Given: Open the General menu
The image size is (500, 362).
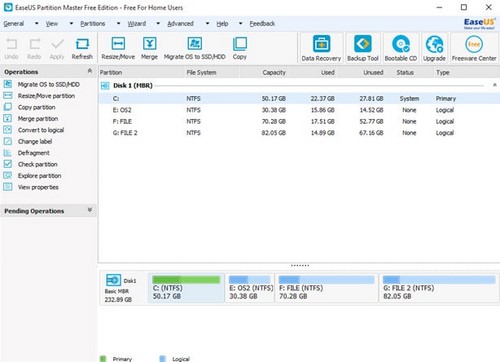Looking at the screenshot, I should pyautogui.click(x=14, y=24).
